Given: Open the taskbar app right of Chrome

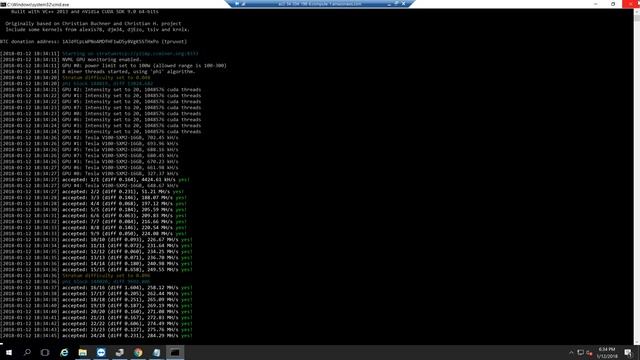Looking at the screenshot, I should [156, 352].
